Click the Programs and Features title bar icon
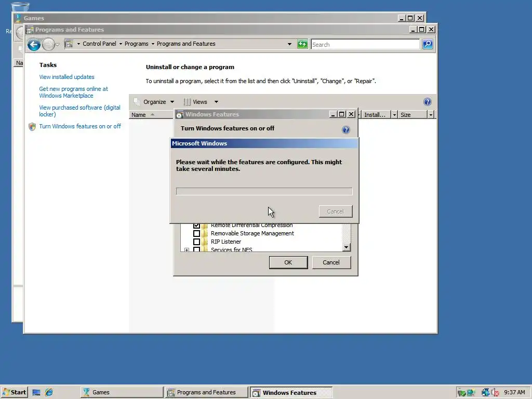Image resolution: width=532 pixels, height=399 pixels. pyautogui.click(x=30, y=30)
